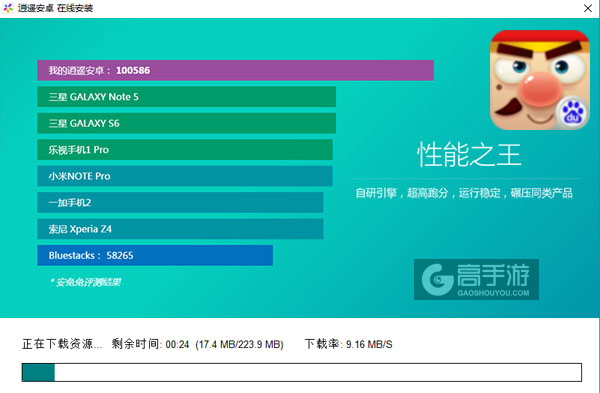Click the GAOSHOUYOU.COM watermark text
600x393 pixels.
(493, 293)
